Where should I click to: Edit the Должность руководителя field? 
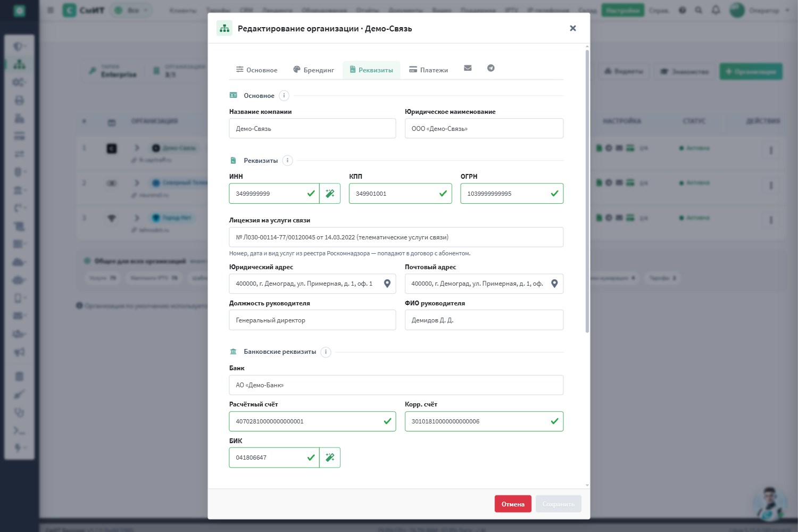tap(312, 320)
